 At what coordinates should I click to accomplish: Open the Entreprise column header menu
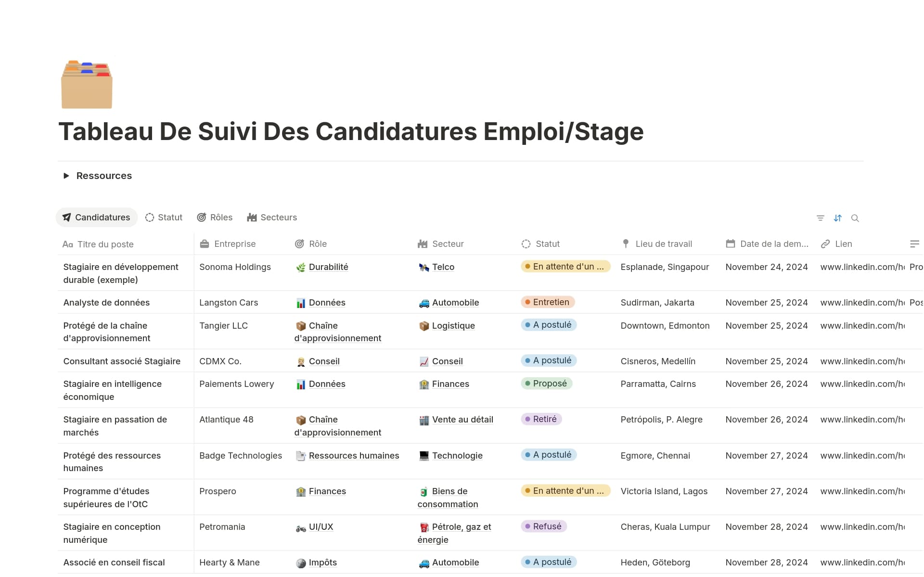point(234,244)
